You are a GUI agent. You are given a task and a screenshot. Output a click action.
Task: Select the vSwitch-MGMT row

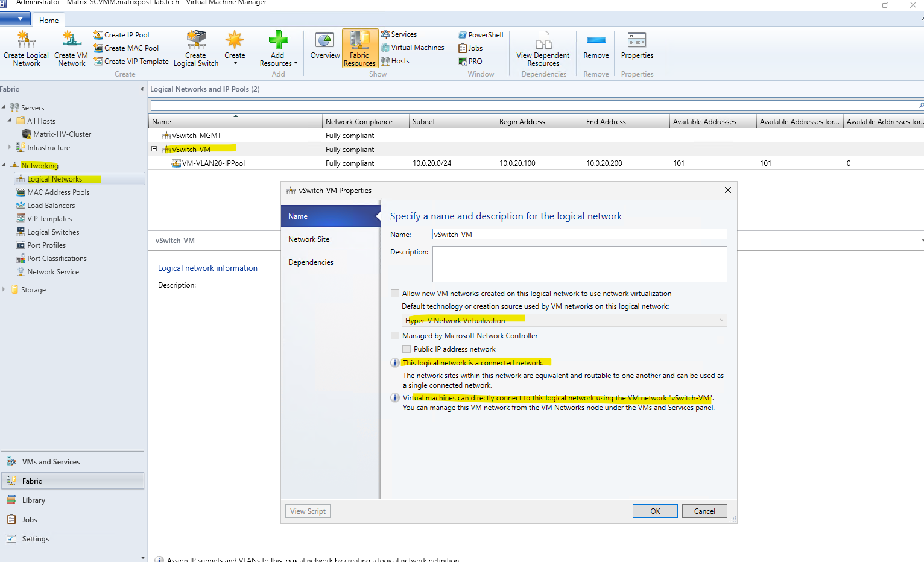point(536,136)
